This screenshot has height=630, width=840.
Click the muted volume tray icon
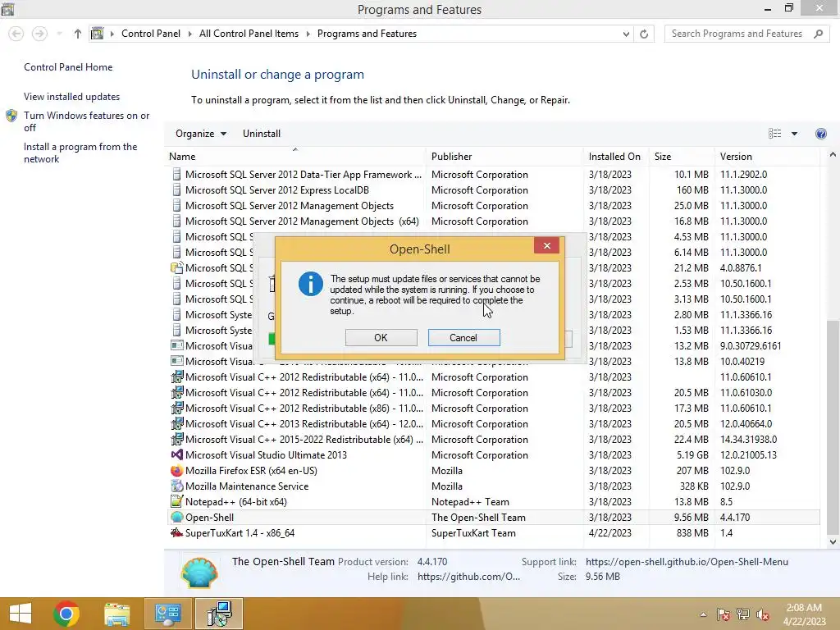[x=762, y=614]
